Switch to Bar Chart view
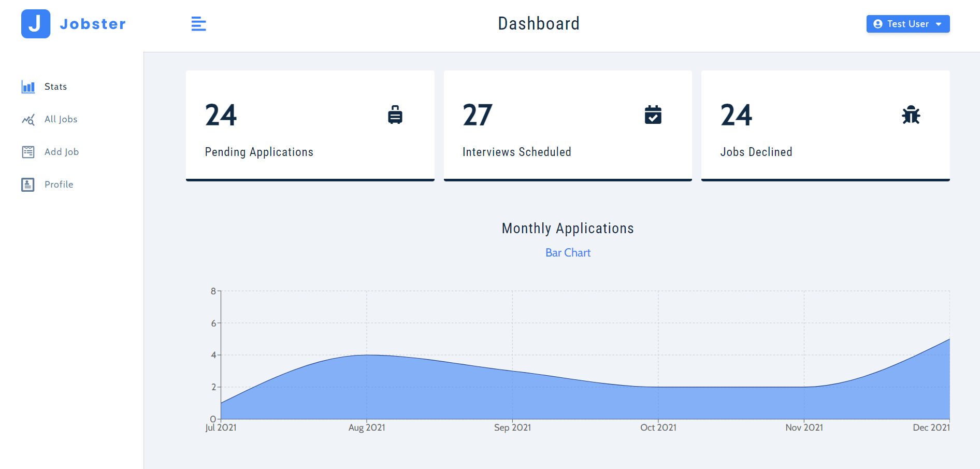Screen dimensions: 980x469 pos(568,253)
